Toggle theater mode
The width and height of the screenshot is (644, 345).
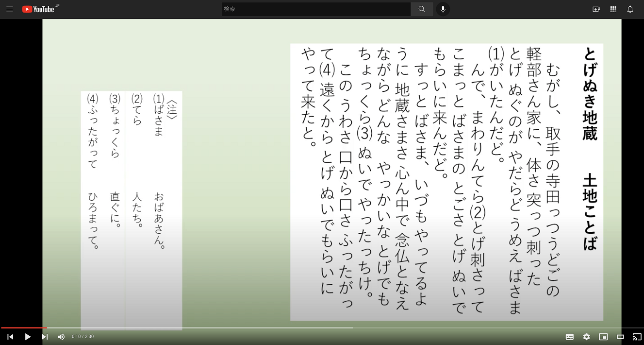coord(620,337)
